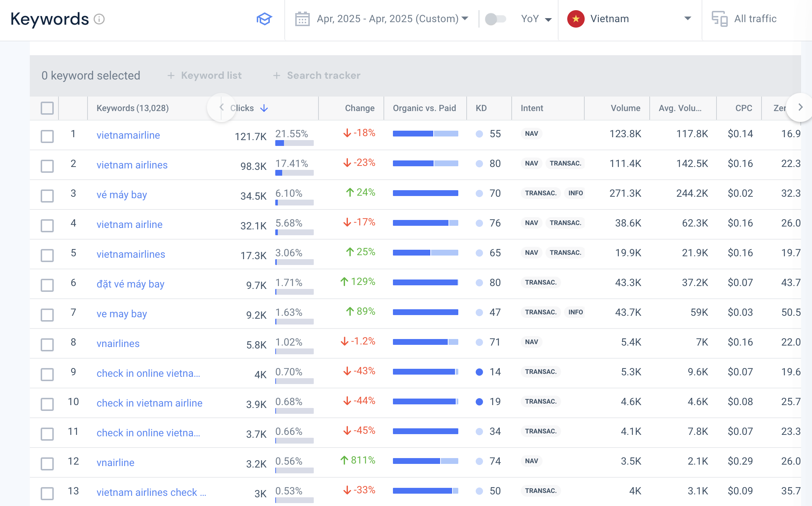The width and height of the screenshot is (812, 506).
Task: Sort by the Change column header
Action: pyautogui.click(x=360, y=108)
